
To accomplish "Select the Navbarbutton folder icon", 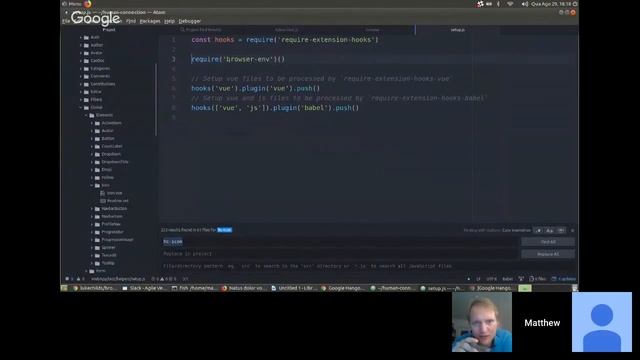I will click(97, 209).
